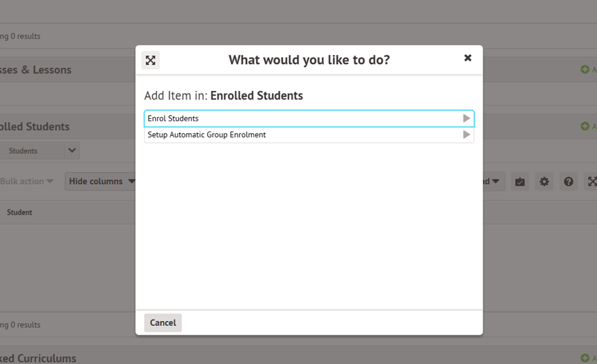
Task: Click the clipboard checkmark icon in toolbar
Action: [520, 182]
